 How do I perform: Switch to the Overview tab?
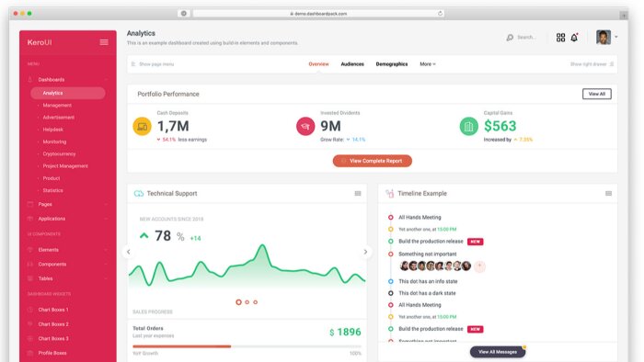318,64
